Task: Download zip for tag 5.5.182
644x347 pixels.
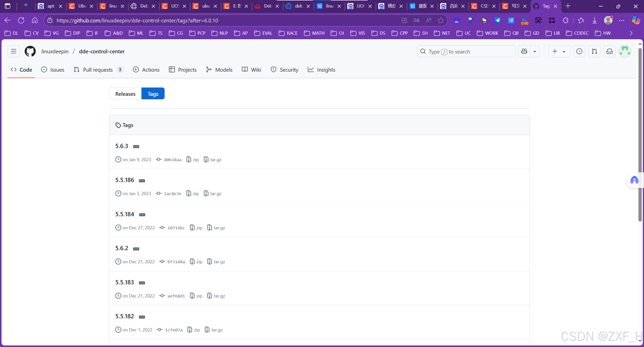Action: click(194, 330)
